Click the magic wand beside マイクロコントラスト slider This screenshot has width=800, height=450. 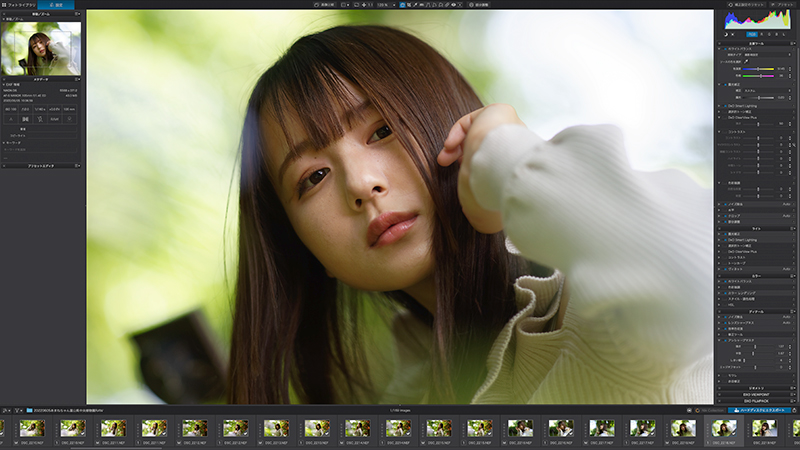[x=794, y=145]
